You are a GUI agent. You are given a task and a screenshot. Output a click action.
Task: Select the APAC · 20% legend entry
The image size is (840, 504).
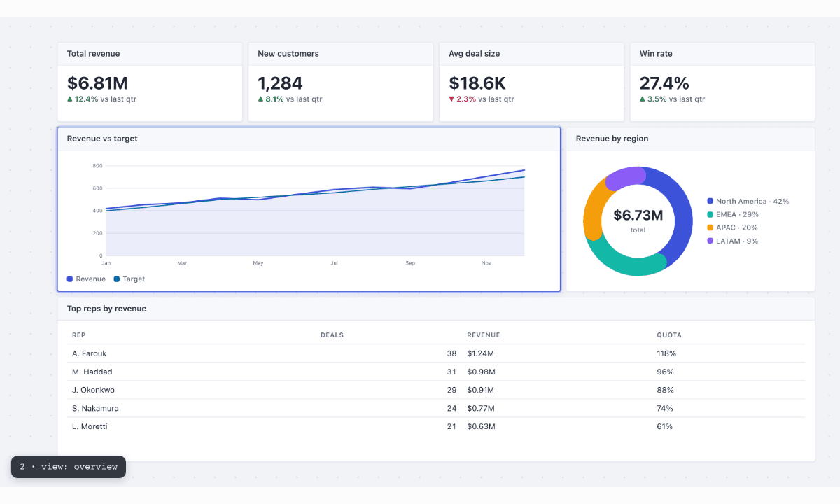(732, 227)
